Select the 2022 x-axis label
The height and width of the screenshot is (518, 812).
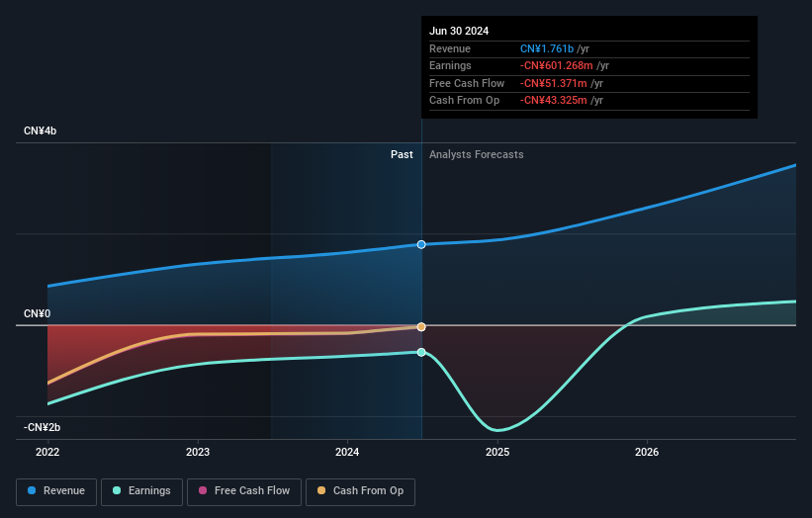(47, 453)
